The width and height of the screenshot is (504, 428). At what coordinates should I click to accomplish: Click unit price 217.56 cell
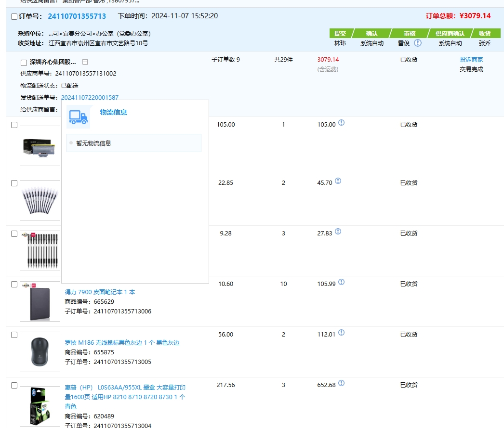coord(225,385)
